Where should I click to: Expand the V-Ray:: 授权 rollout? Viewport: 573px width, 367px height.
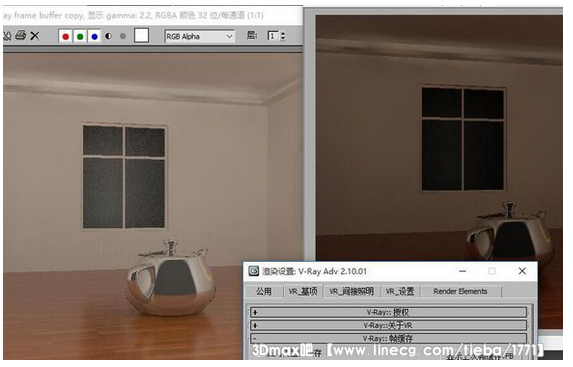point(388,313)
